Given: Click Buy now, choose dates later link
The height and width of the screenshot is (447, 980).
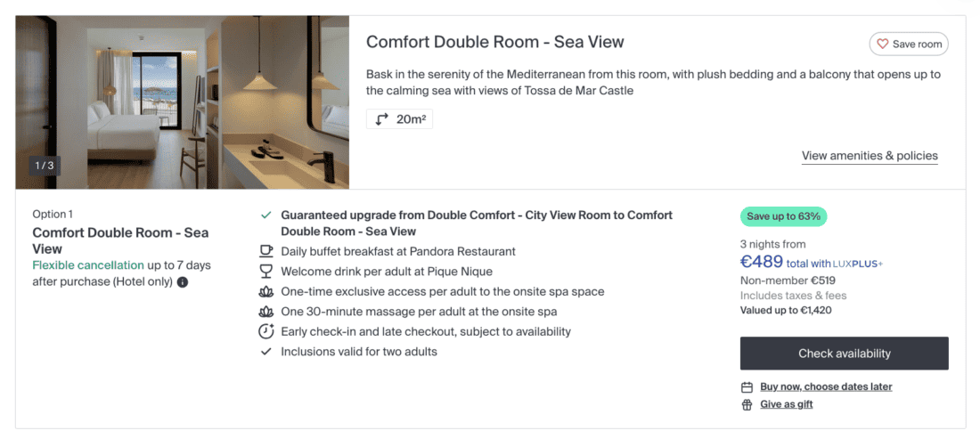Looking at the screenshot, I should (826, 387).
